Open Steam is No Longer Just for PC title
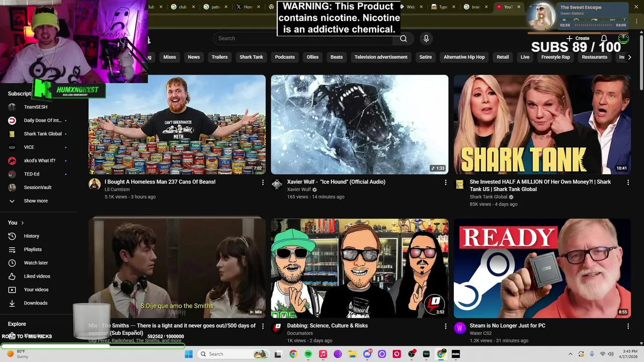 tap(507, 326)
